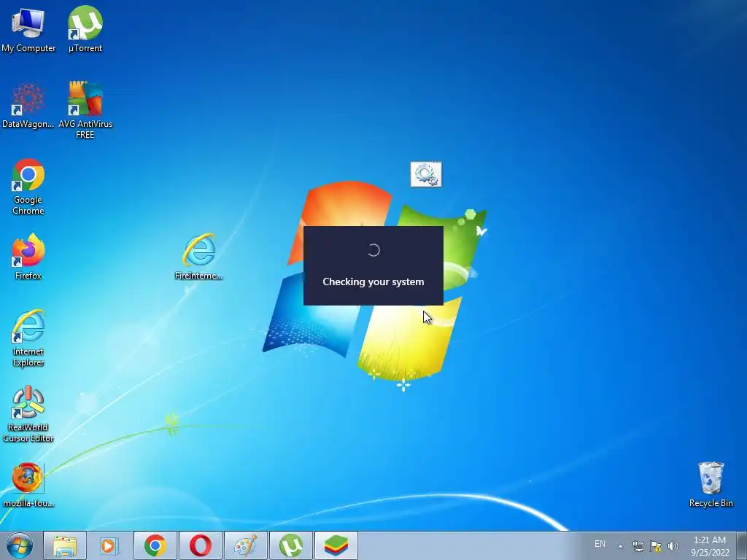
Task: Open the Windows Start menu
Action: [20, 545]
